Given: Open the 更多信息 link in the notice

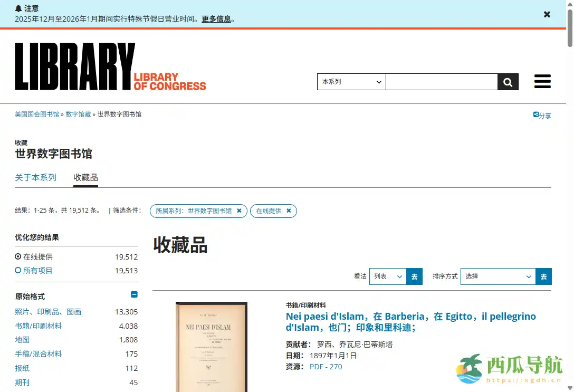Looking at the screenshot, I should pyautogui.click(x=216, y=18).
